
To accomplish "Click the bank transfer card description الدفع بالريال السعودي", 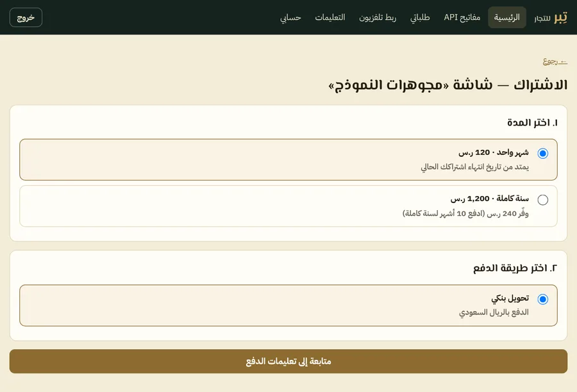I will point(494,312).
